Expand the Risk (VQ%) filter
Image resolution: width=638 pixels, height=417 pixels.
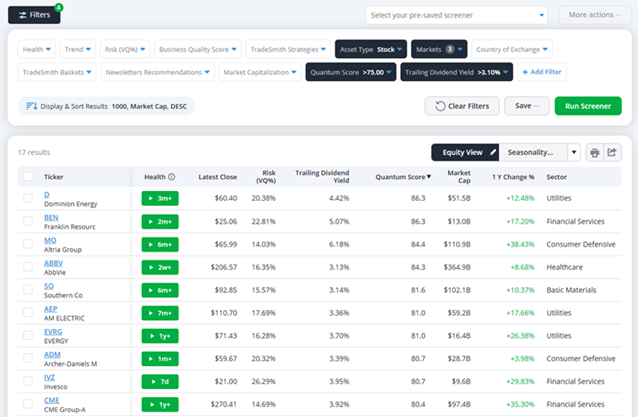(x=125, y=49)
